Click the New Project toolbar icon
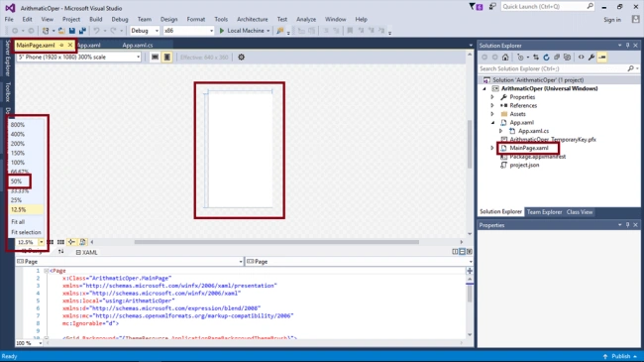Viewport: 644px width, 362px height. (46, 31)
